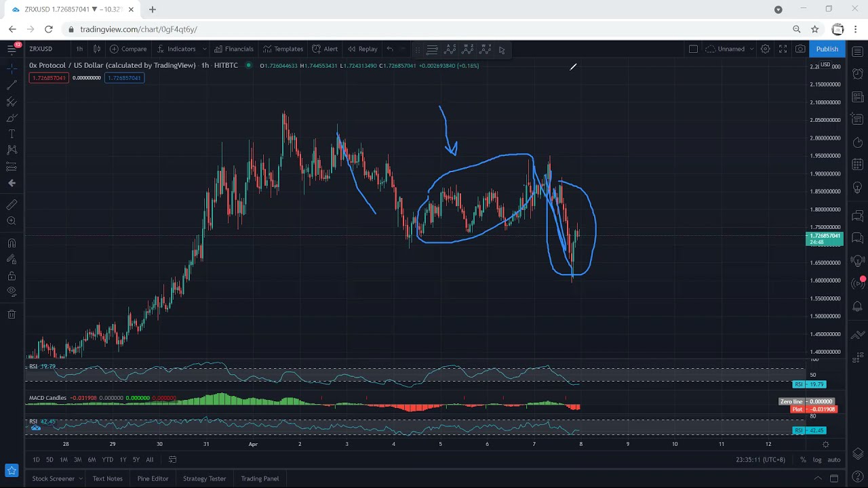Image resolution: width=868 pixels, height=488 pixels.
Task: Open the watchlist panel in right sidebar
Action: [858, 52]
